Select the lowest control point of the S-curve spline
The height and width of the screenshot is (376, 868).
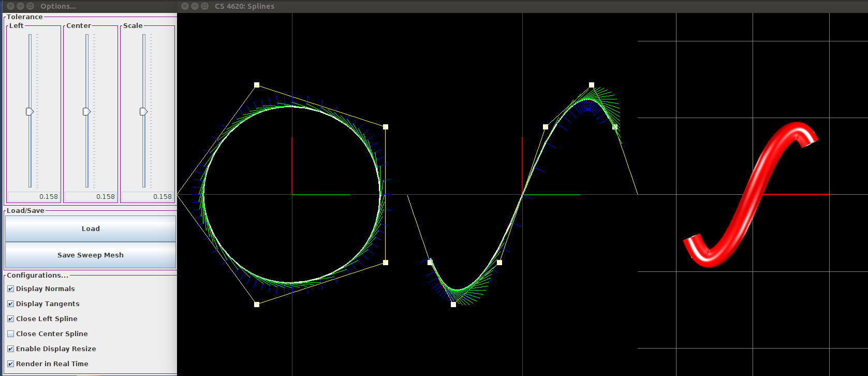(x=453, y=305)
